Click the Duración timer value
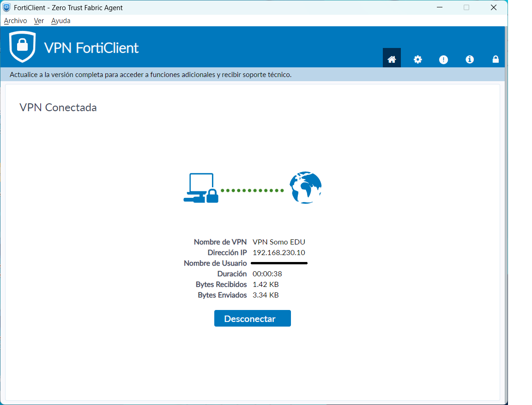The height and width of the screenshot is (405, 532). [x=267, y=274]
